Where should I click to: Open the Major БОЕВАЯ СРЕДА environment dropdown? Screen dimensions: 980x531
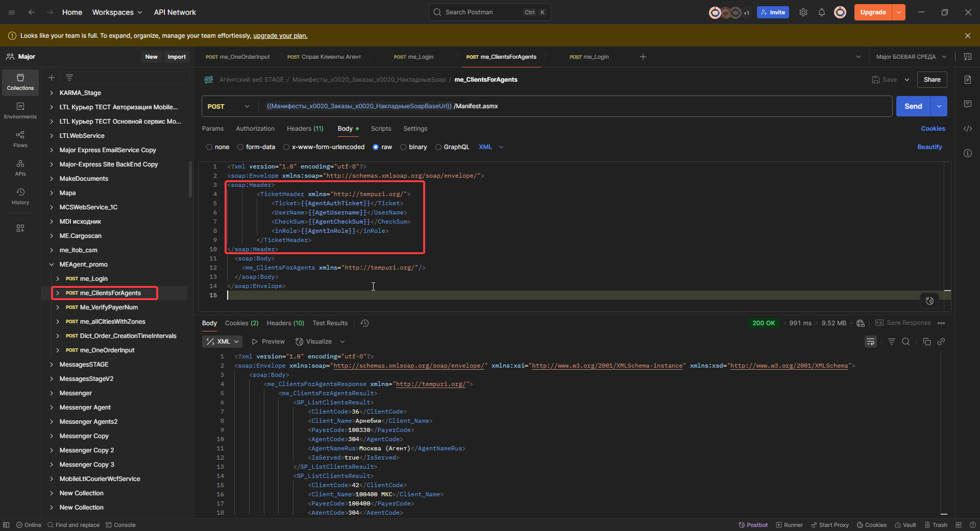(x=911, y=57)
